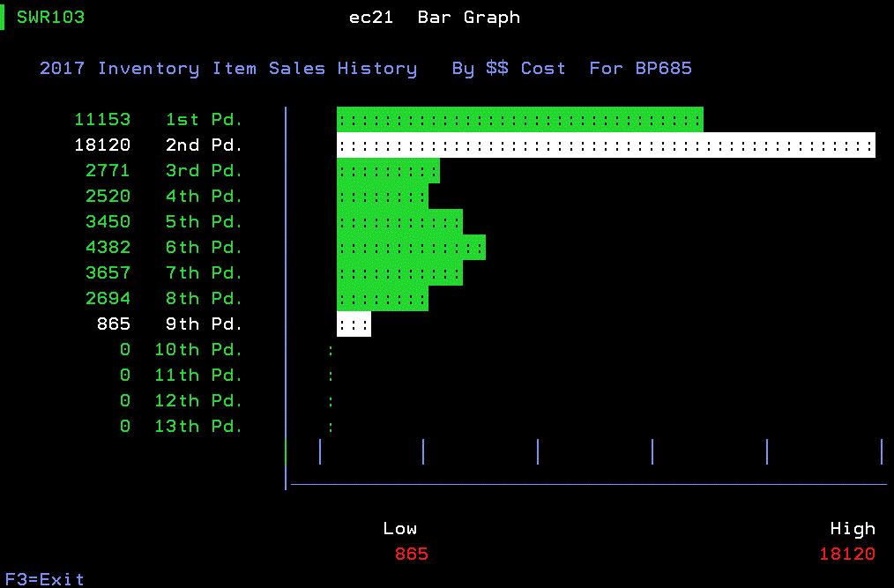Click the Low legend label

coord(399,529)
